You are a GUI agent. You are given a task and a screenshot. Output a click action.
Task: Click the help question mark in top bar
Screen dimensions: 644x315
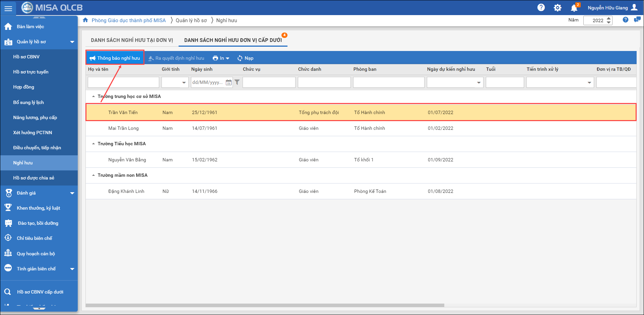(x=541, y=7)
